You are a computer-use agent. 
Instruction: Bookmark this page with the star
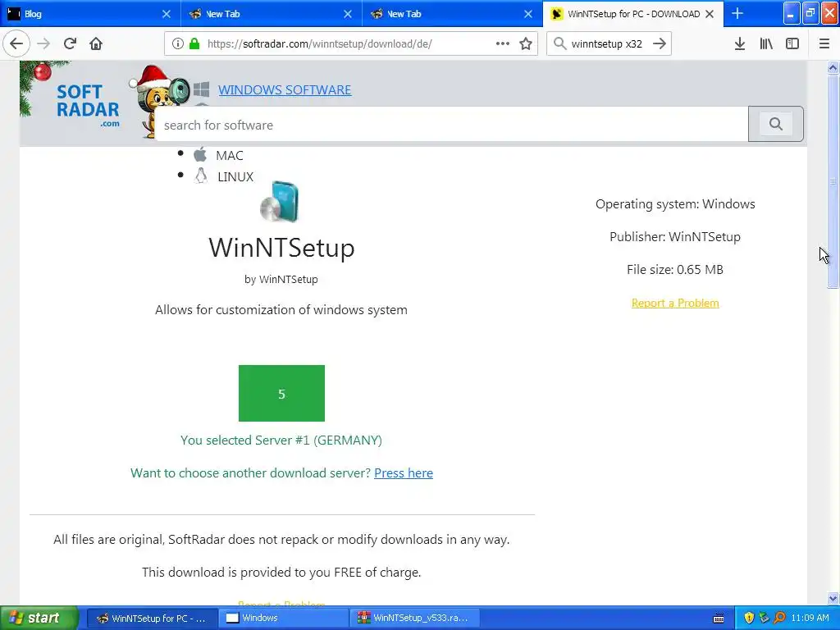[x=526, y=43]
